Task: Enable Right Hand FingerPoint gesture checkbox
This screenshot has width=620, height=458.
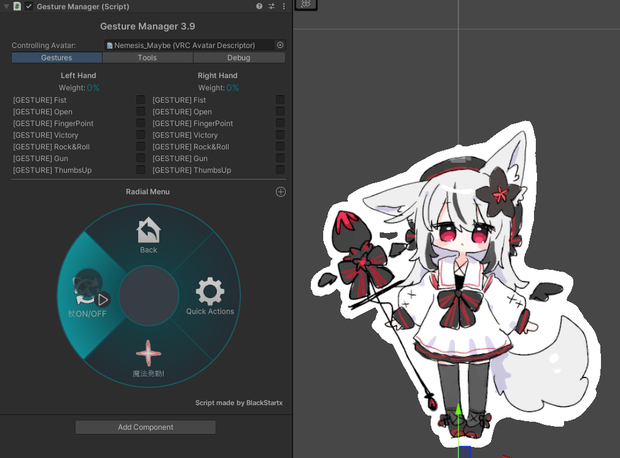Action: [280, 123]
